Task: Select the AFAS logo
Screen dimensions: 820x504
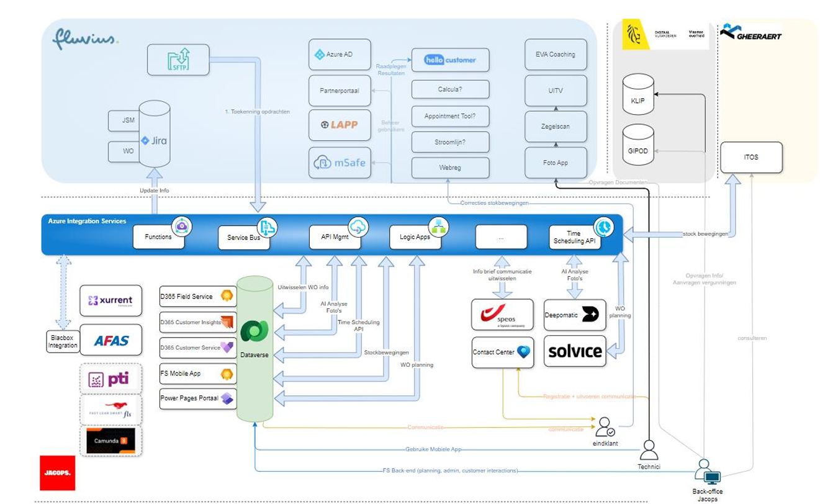Action: pos(110,340)
